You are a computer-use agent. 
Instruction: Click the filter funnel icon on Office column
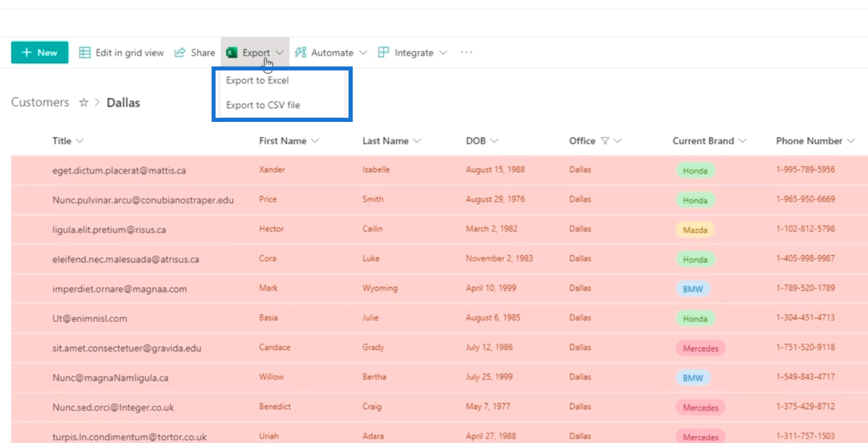(x=605, y=141)
